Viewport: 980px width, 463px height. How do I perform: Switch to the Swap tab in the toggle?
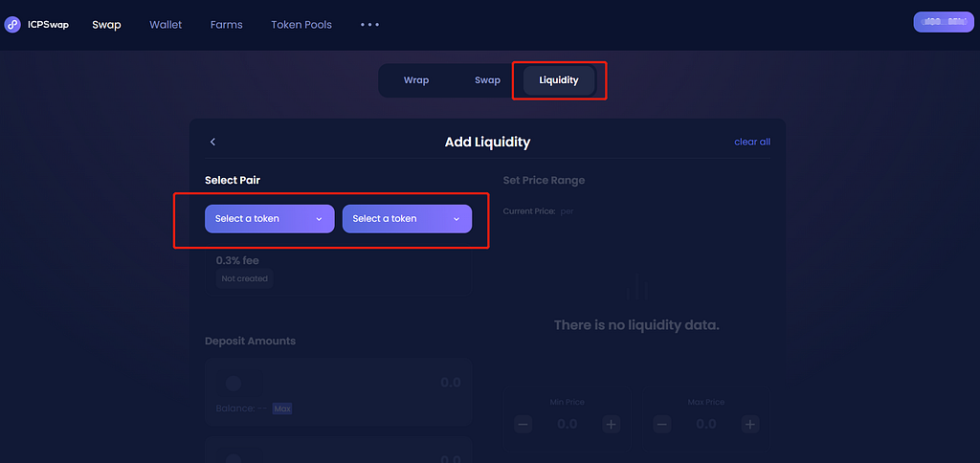(x=487, y=80)
